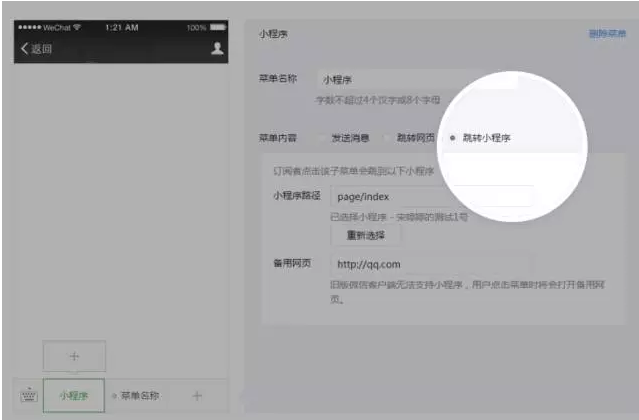Click the 重新选择 button
Image resolution: width=639 pixels, height=420 pixels.
(x=365, y=235)
